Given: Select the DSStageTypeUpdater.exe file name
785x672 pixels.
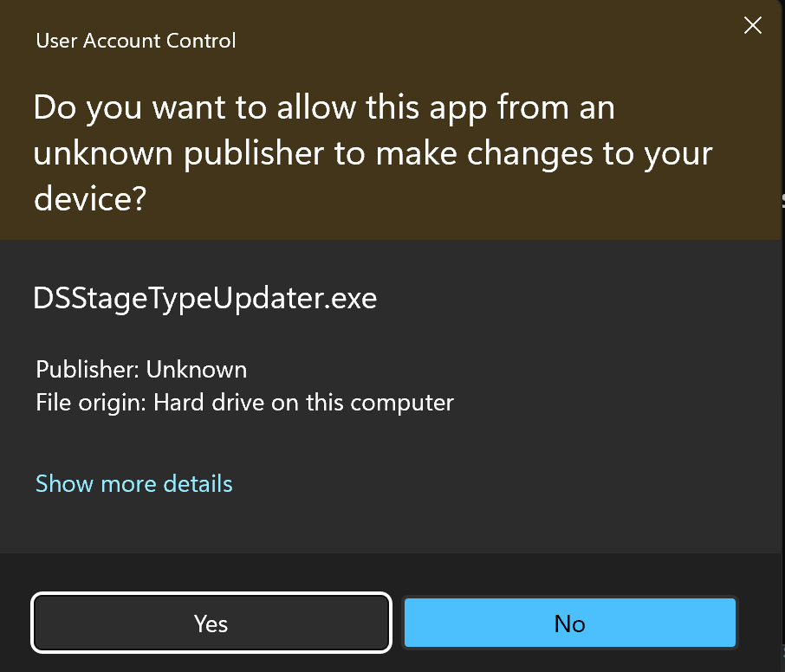Looking at the screenshot, I should tap(204, 298).
